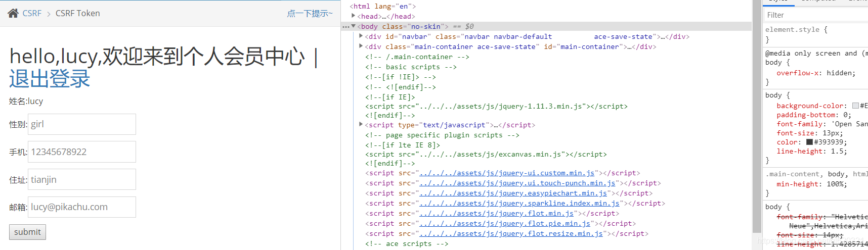Open the jquery.flot.resize.min.js script link
This screenshot has width=868, height=250.
click(511, 234)
